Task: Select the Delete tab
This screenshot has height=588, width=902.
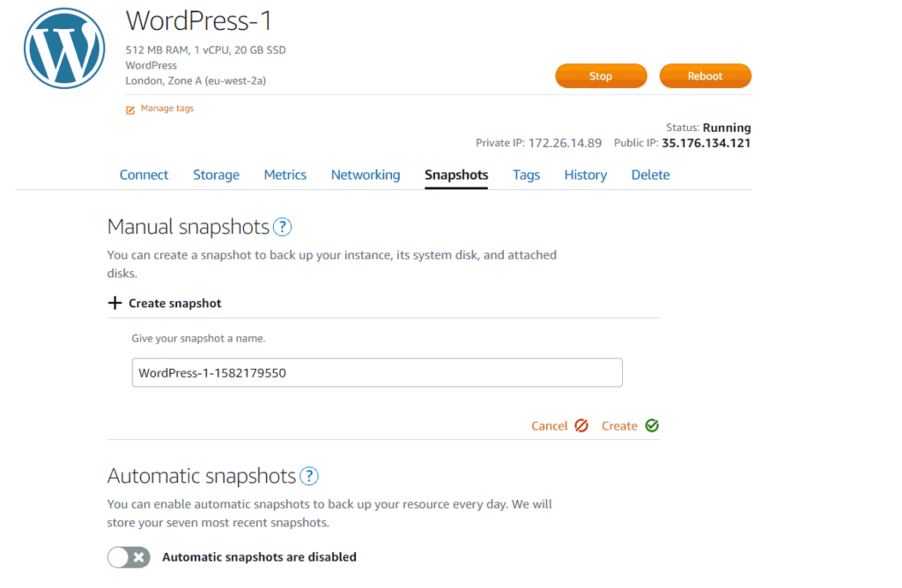Action: click(x=650, y=174)
